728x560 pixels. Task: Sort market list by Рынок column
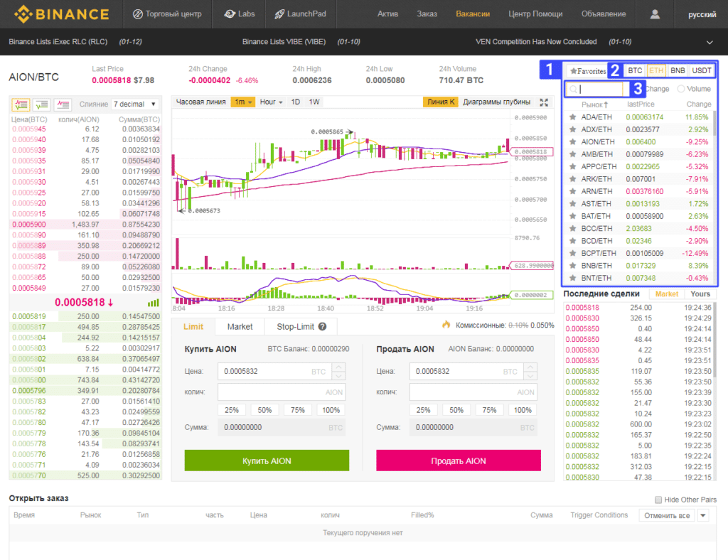click(594, 104)
